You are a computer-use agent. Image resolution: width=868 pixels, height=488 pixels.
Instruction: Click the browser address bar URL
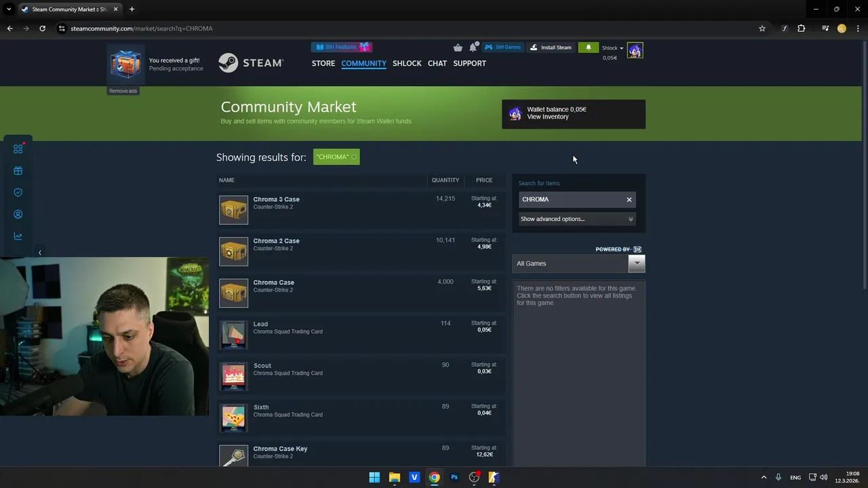142,28
